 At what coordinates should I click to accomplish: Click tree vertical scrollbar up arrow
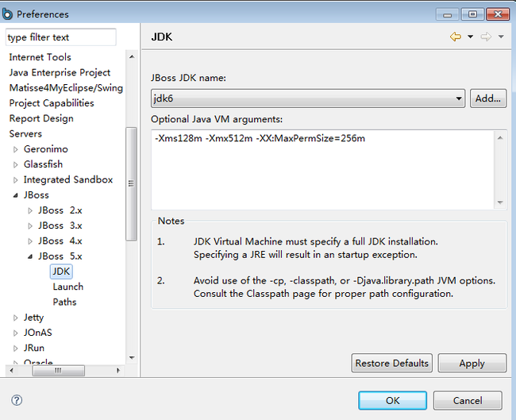click(132, 57)
